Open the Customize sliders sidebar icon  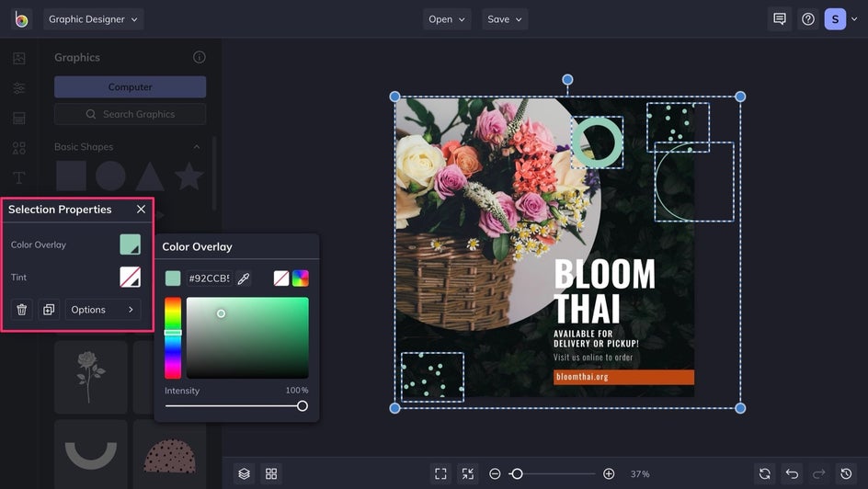tap(18, 88)
